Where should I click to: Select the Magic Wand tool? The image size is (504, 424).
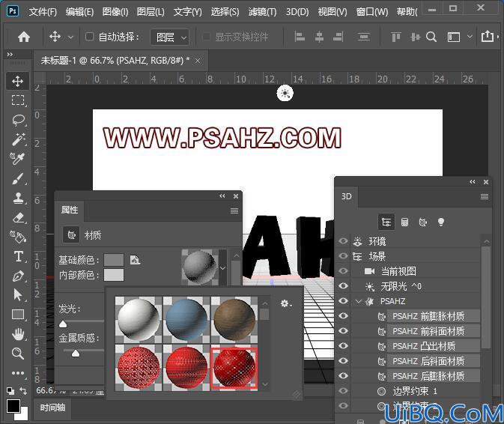coord(18,139)
